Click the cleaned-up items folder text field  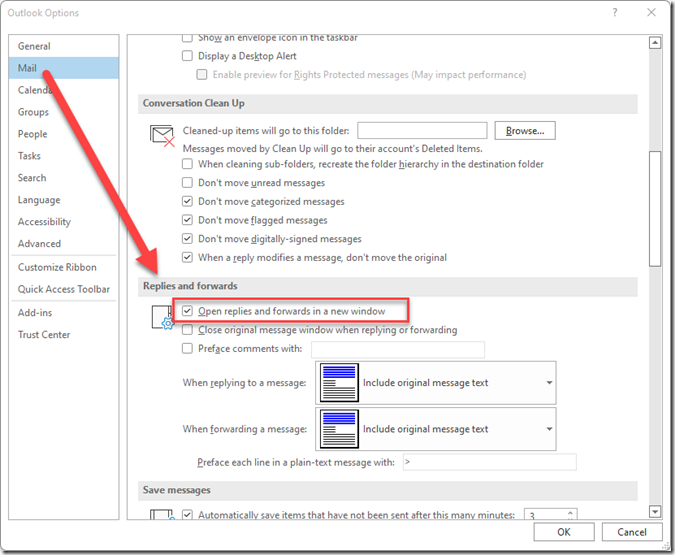click(422, 130)
